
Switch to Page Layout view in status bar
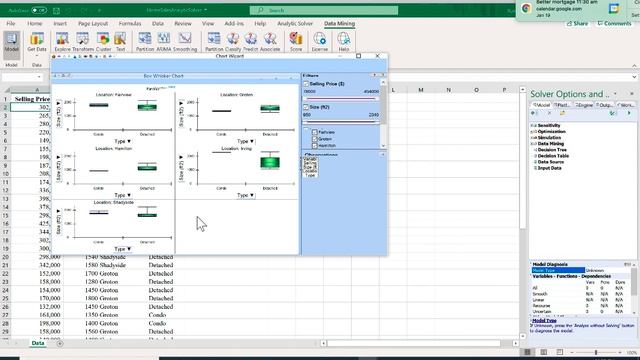coord(544,352)
